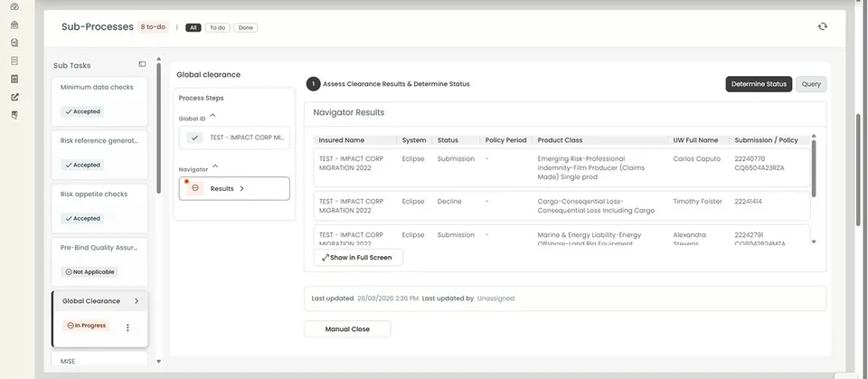Click the Accepted badge under Minimum data checks

click(82, 111)
